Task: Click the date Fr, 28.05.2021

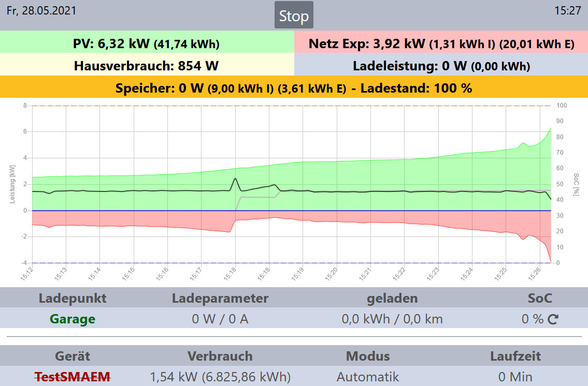Action: coord(41,10)
